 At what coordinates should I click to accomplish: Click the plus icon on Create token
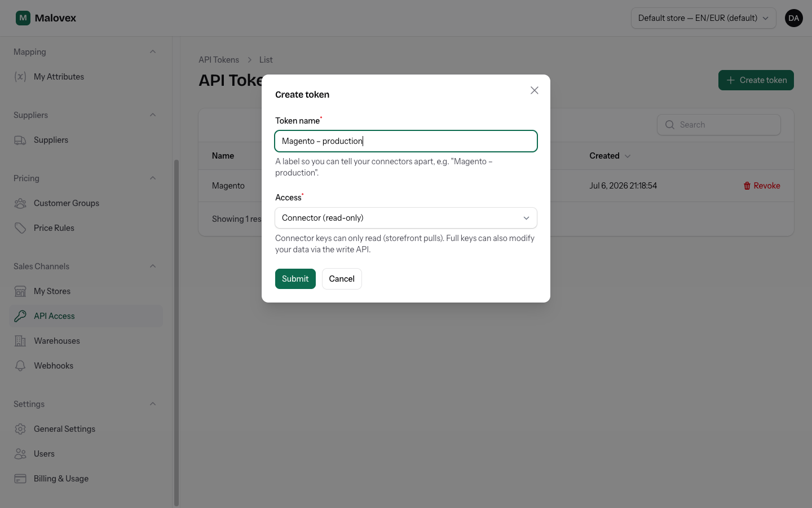(x=731, y=80)
